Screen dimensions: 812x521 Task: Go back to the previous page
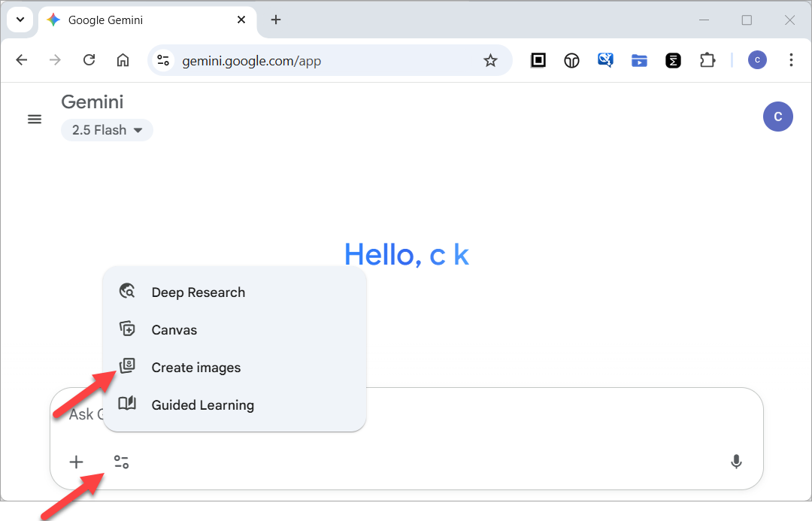point(22,60)
